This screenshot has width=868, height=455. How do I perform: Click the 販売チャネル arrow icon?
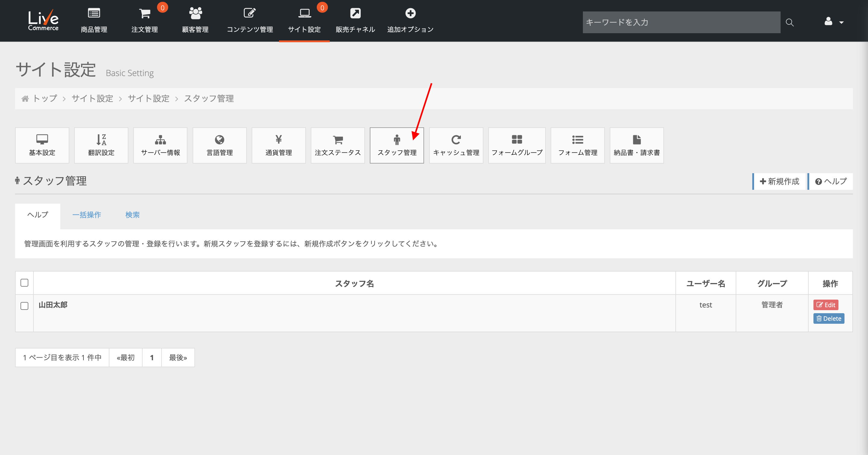pyautogui.click(x=355, y=14)
